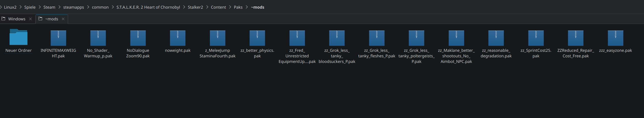The height and width of the screenshot is (118, 644).
Task: Navigate to Paks in breadcrumb path
Action: [238, 7]
